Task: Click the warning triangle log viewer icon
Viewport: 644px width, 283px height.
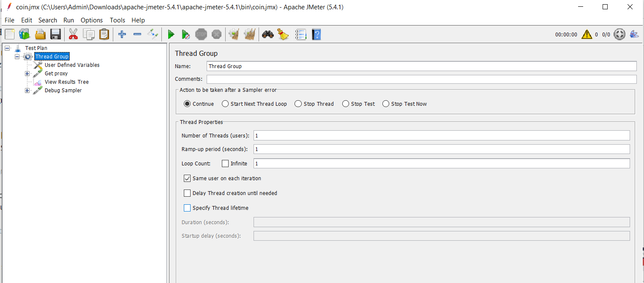Action: click(x=587, y=34)
